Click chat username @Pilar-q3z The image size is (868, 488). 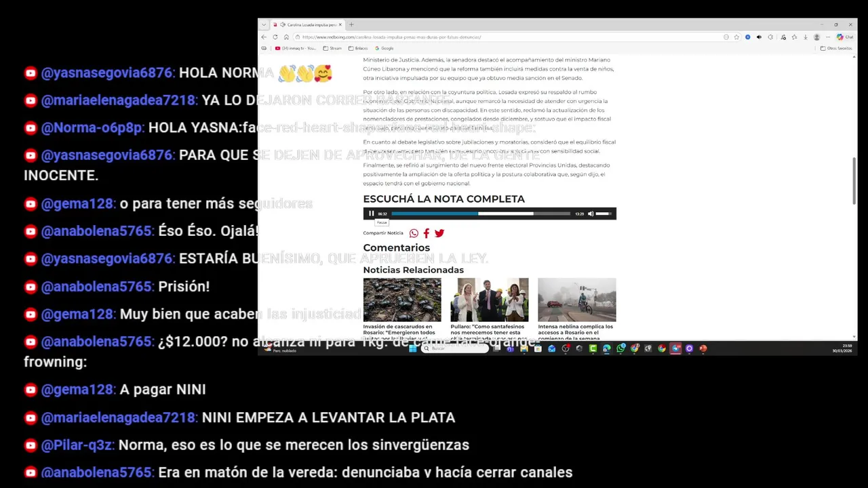[x=77, y=445]
